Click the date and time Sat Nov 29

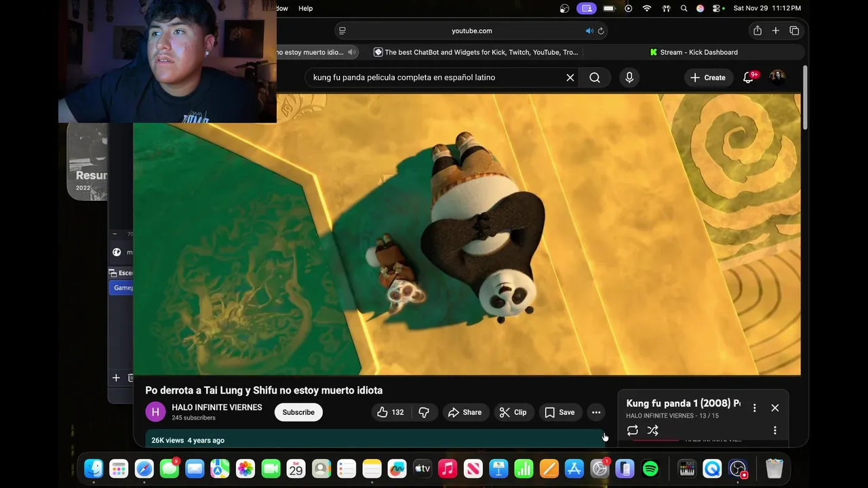click(767, 8)
